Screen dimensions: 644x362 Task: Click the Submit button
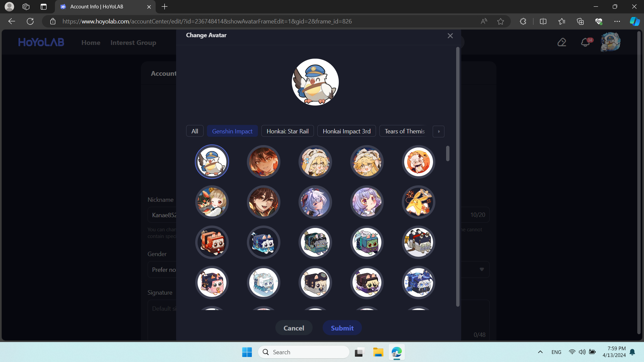(342, 328)
